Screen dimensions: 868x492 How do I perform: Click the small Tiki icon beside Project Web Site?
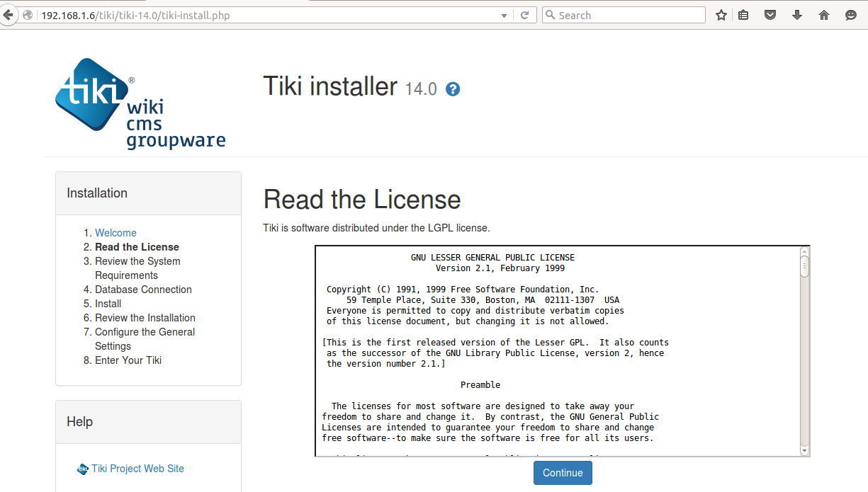(x=83, y=469)
